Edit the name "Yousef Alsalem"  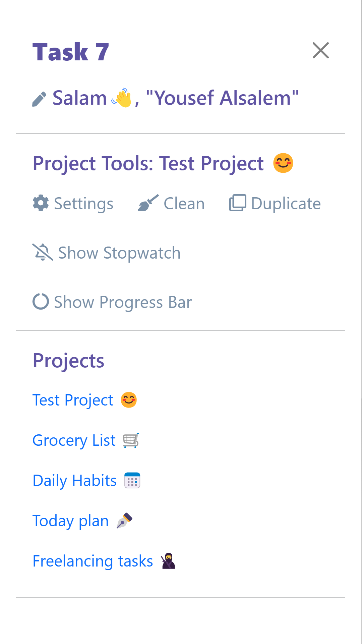click(222, 98)
